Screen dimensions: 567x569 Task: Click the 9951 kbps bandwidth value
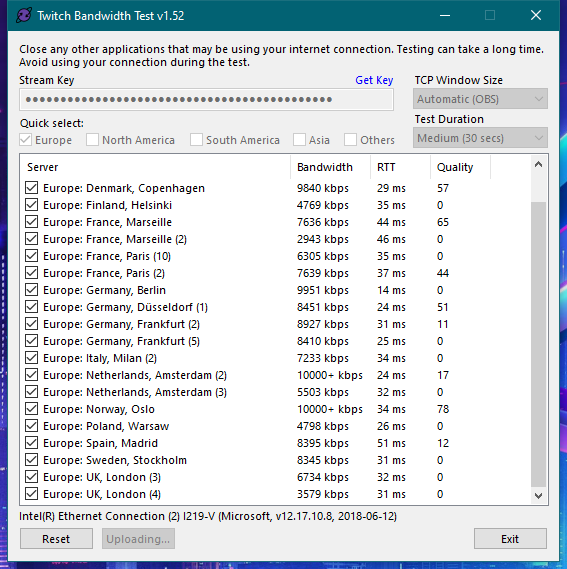(x=323, y=290)
